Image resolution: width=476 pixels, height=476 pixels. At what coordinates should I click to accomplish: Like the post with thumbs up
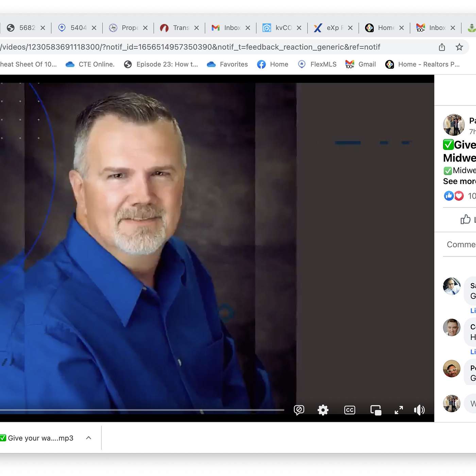tap(466, 220)
